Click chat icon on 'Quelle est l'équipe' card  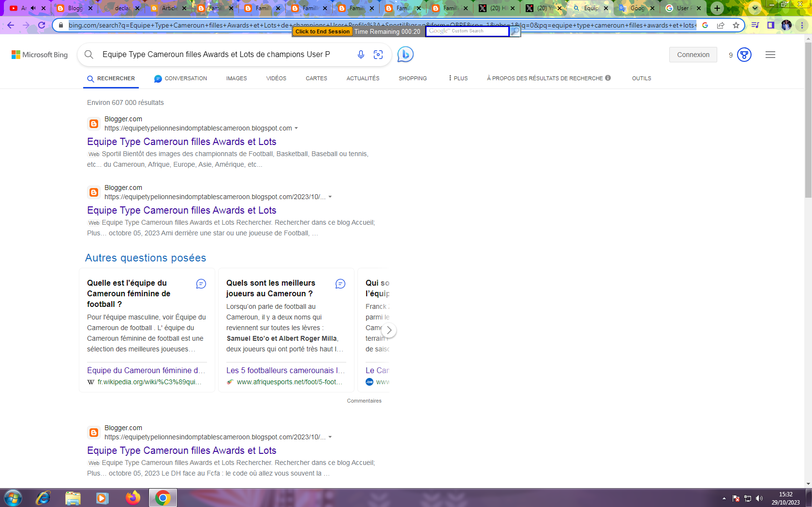pos(201,284)
